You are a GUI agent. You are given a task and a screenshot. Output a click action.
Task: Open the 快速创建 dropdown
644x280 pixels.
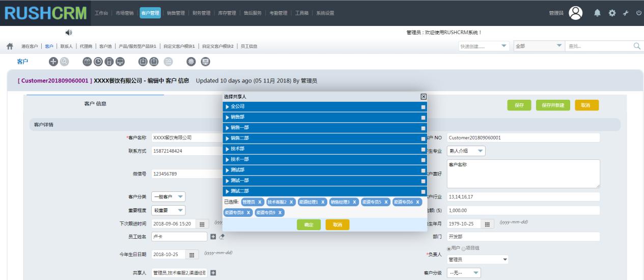(484, 46)
